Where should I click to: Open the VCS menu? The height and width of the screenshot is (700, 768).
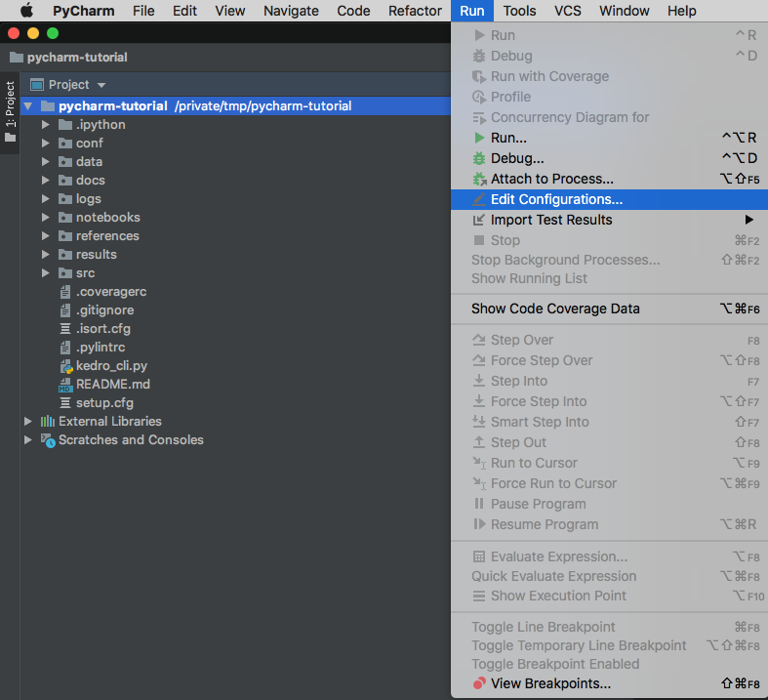click(567, 11)
